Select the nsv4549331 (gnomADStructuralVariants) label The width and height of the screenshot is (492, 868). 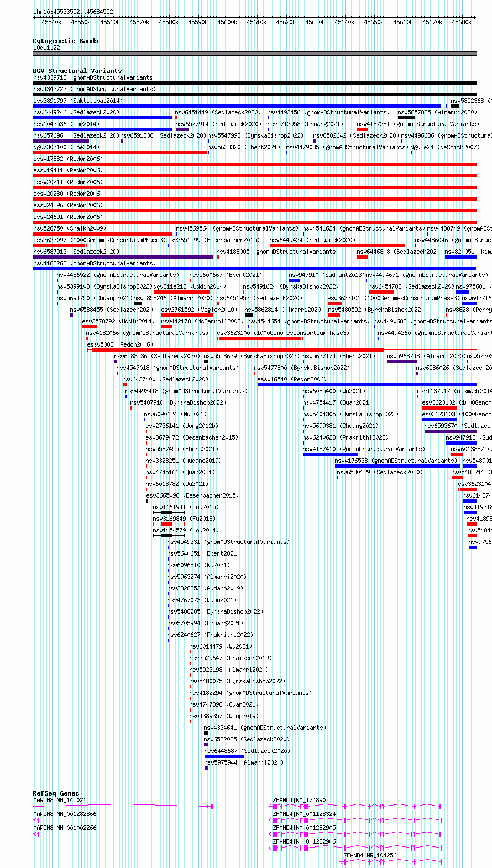(228, 542)
